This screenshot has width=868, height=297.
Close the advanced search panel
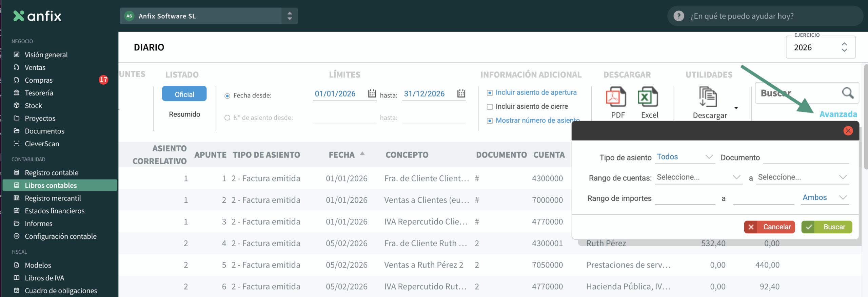coord(848,131)
